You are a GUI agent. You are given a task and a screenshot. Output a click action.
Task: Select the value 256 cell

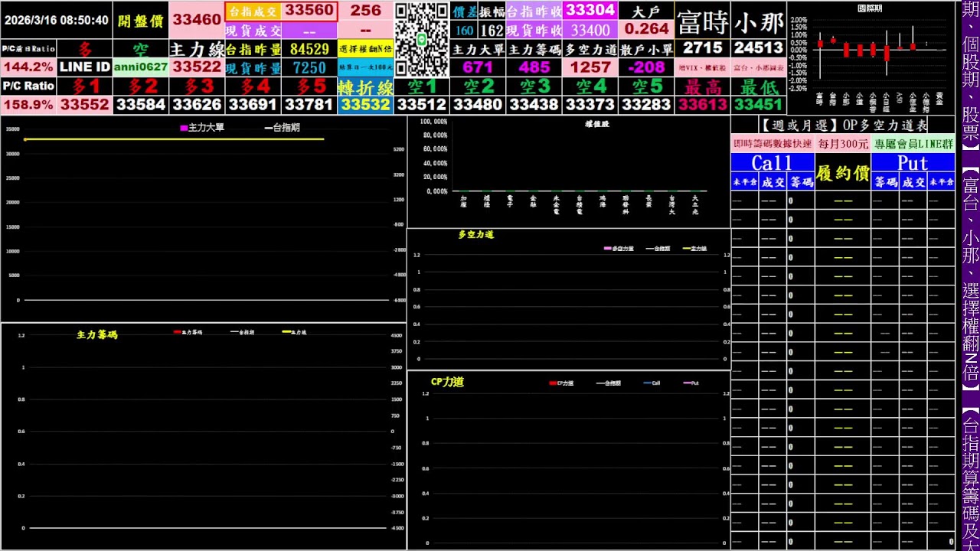pyautogui.click(x=365, y=11)
